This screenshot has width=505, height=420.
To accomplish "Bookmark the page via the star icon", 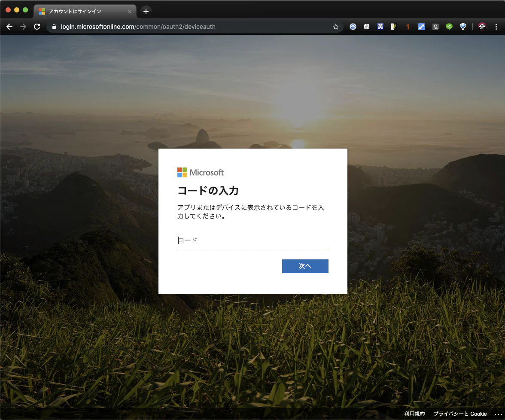I will (x=335, y=26).
